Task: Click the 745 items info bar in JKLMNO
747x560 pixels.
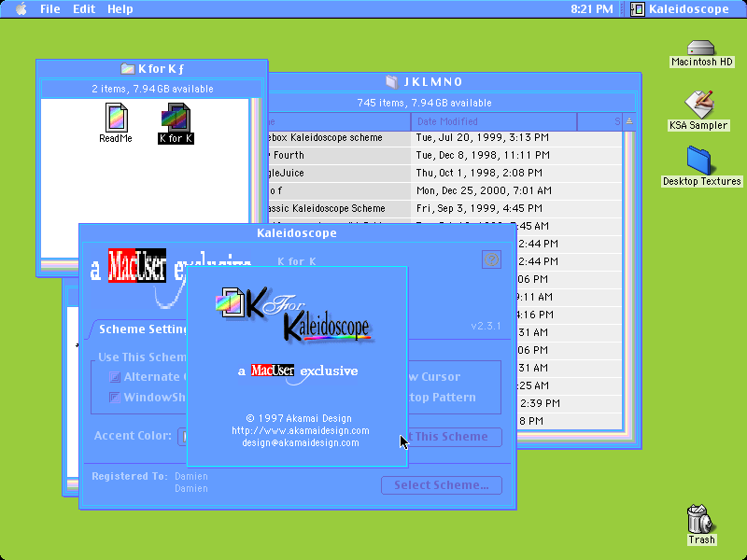Action: click(452, 103)
